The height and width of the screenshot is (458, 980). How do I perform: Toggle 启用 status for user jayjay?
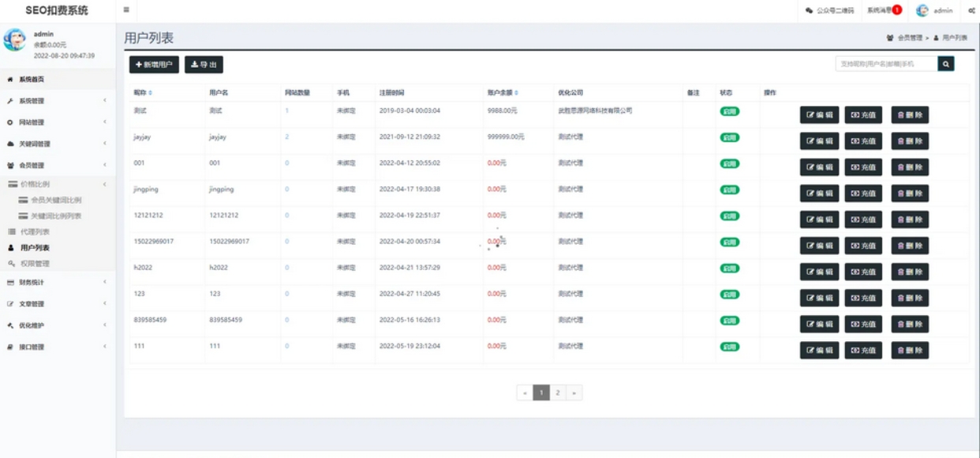point(729,137)
